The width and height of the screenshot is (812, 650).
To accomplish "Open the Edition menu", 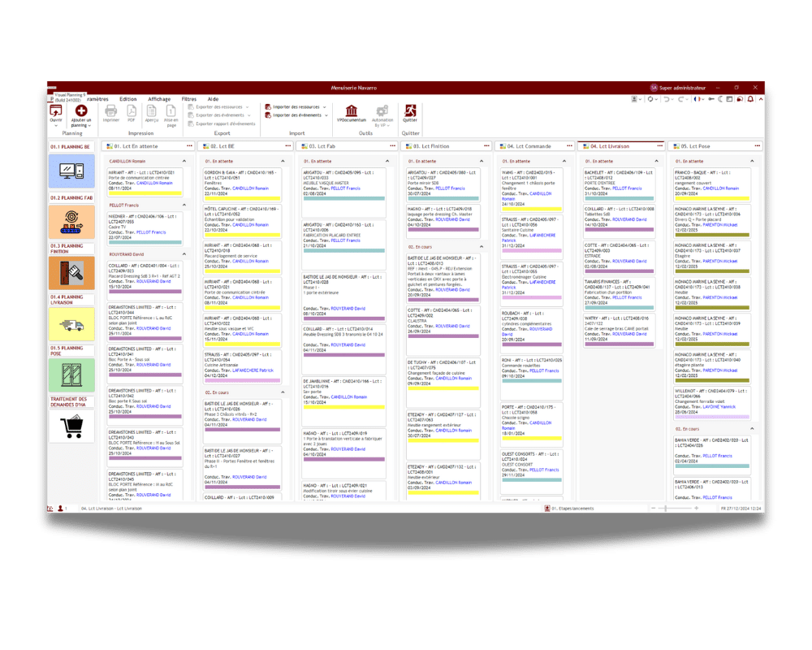I will point(128,99).
